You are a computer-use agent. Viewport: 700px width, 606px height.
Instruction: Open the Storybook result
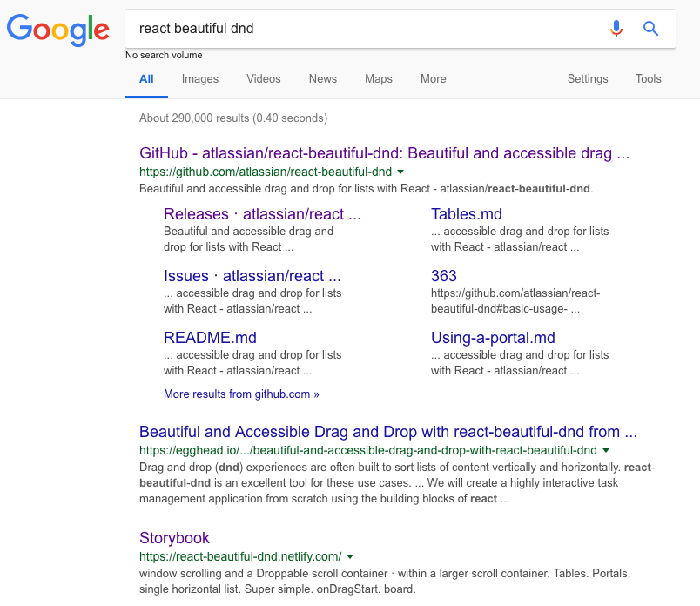(175, 537)
